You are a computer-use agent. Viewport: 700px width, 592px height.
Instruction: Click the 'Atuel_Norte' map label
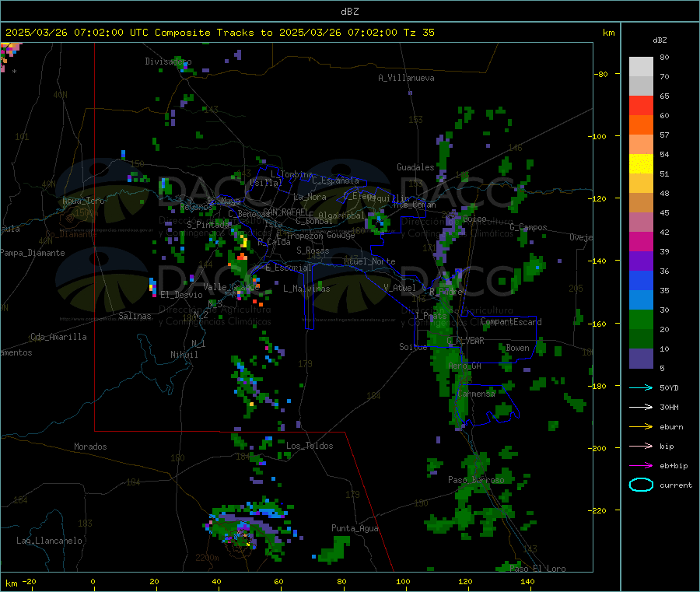click(369, 261)
